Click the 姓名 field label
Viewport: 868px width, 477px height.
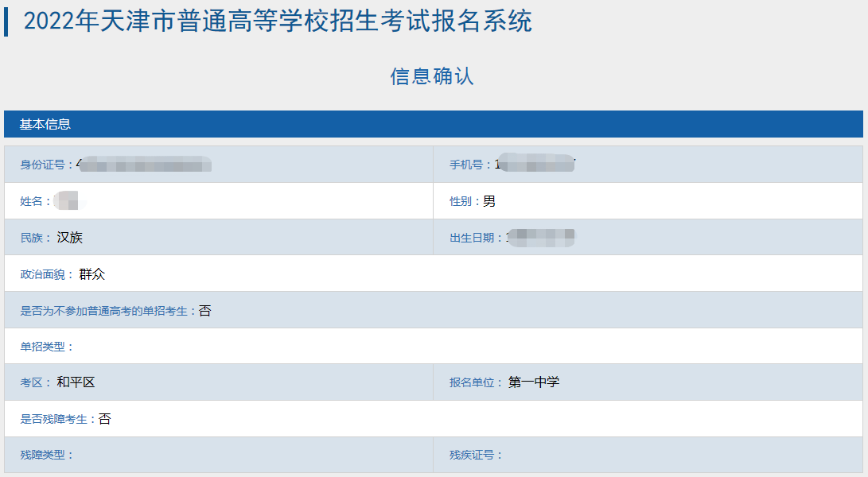tap(33, 201)
